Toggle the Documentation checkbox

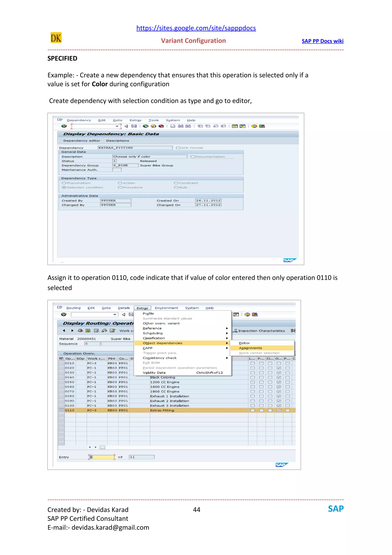tap(193, 157)
